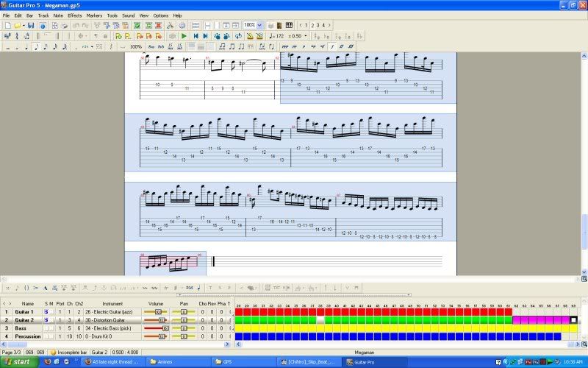Screen dimensions: 588x368
Task: Select the Percussion track name
Action: coord(28,336)
